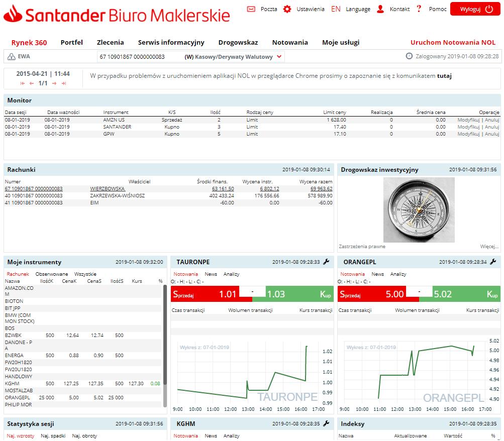504x441 pixels.
Task: Open Naj. obroty tab in Statystyka sesji
Action: tap(84, 436)
